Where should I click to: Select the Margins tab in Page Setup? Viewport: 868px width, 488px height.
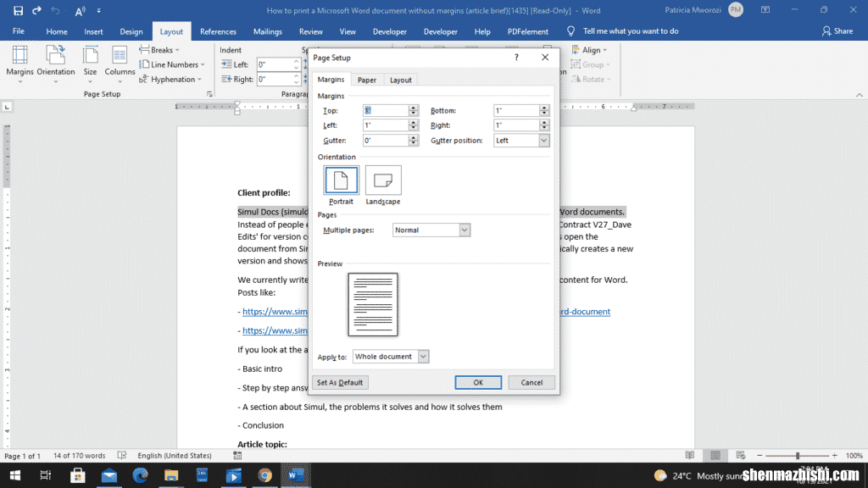pos(331,79)
